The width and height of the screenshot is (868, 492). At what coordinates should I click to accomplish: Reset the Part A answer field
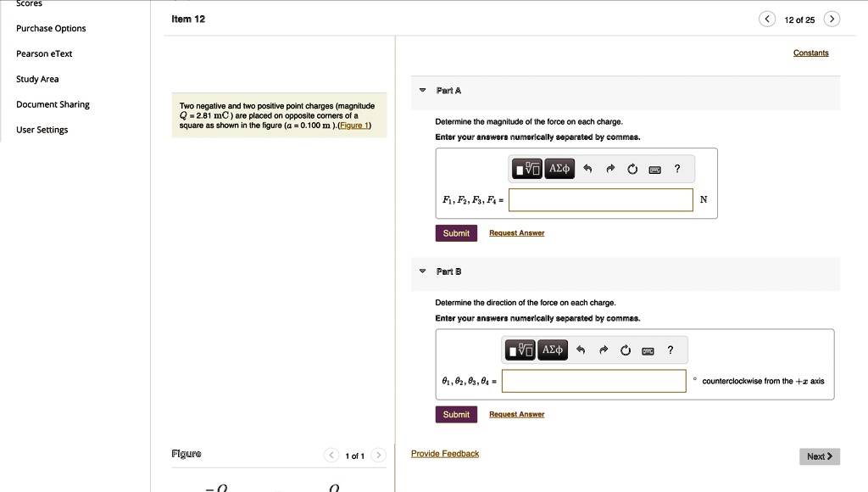pyautogui.click(x=632, y=168)
